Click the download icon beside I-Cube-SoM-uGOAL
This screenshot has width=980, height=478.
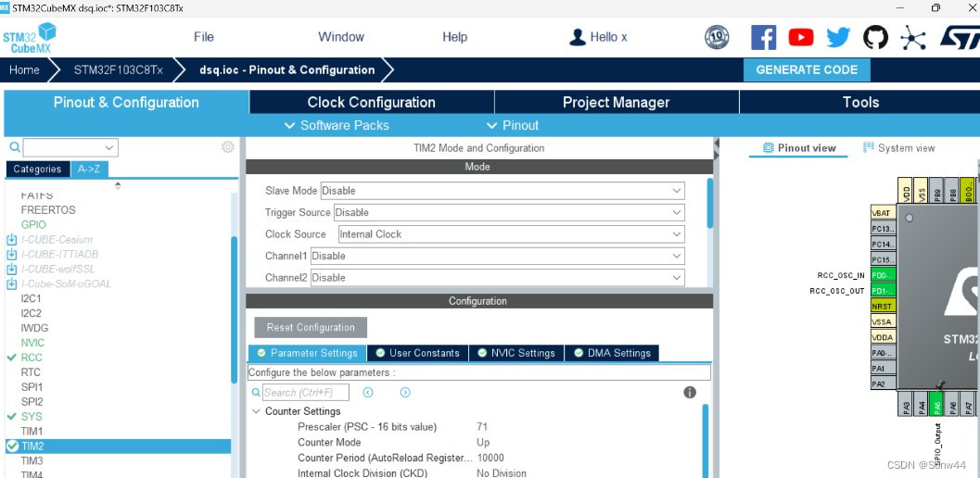(x=12, y=283)
